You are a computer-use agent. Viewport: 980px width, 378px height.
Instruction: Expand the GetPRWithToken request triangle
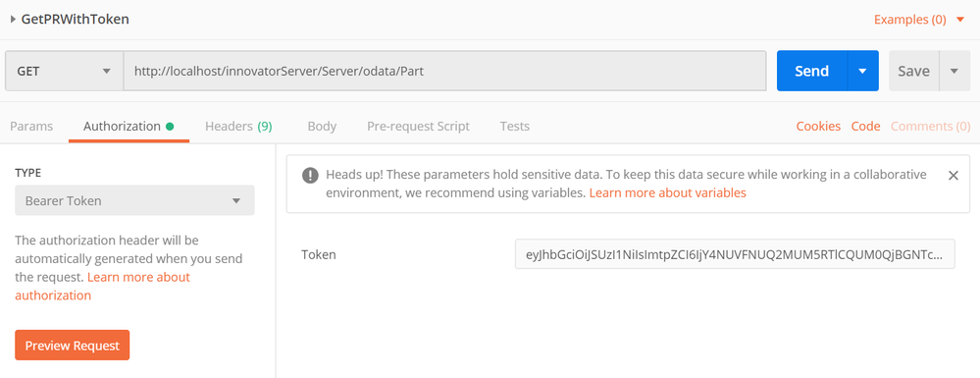pos(13,20)
